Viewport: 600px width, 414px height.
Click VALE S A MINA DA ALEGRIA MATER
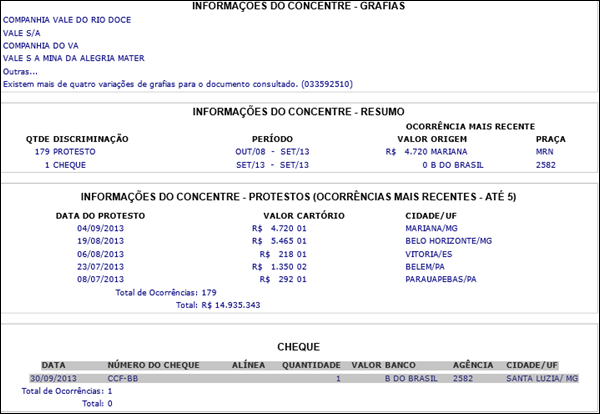click(74, 59)
